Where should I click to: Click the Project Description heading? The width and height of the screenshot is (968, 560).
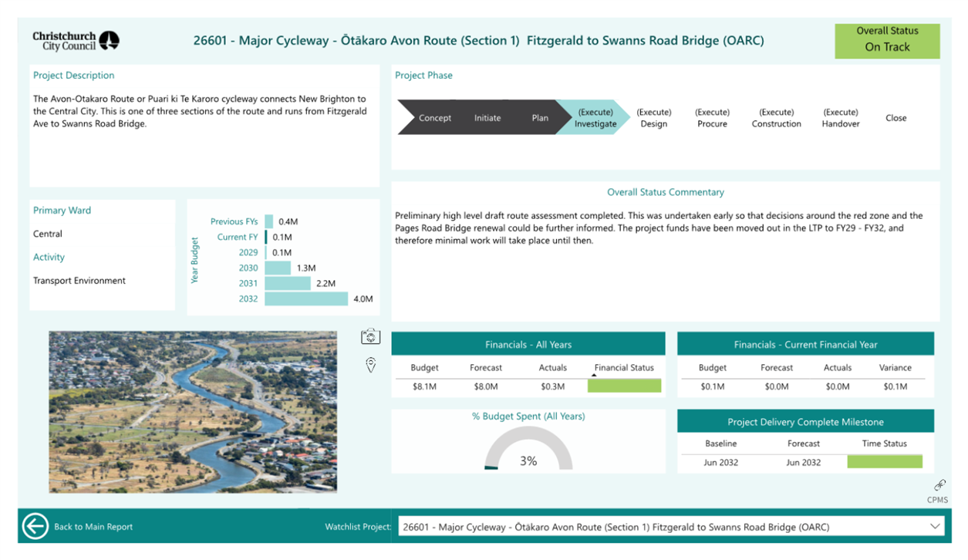coord(73,75)
